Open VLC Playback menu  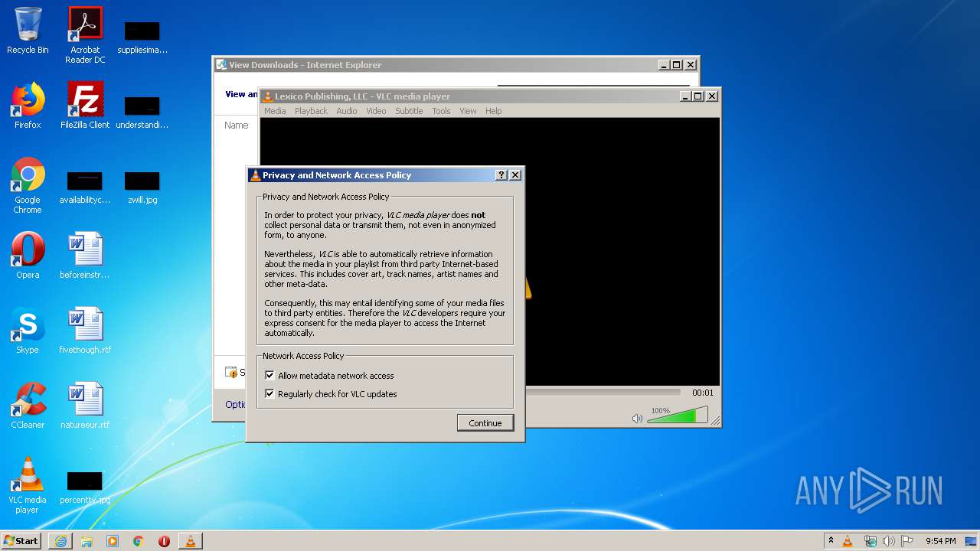(x=311, y=111)
